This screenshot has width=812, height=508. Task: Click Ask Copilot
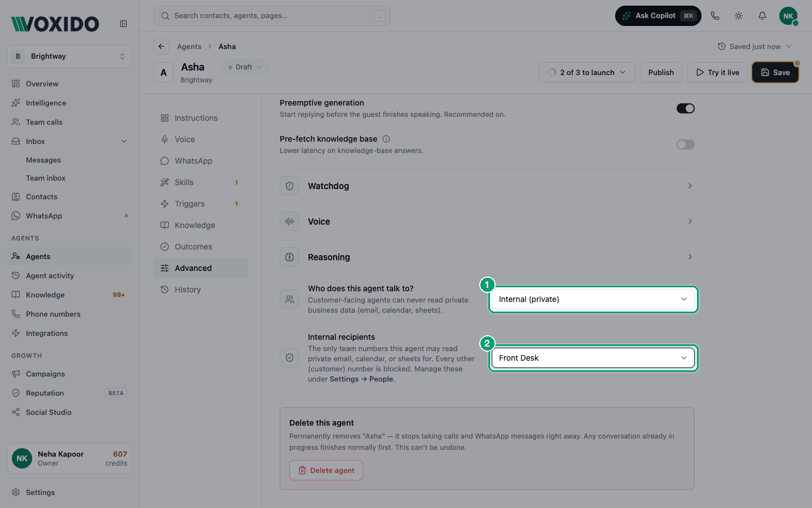click(658, 16)
